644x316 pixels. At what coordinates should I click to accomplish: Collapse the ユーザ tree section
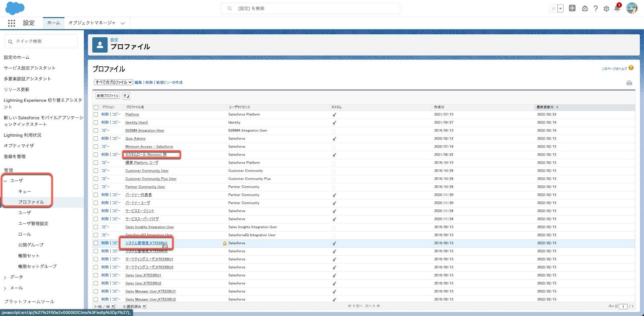point(5,181)
